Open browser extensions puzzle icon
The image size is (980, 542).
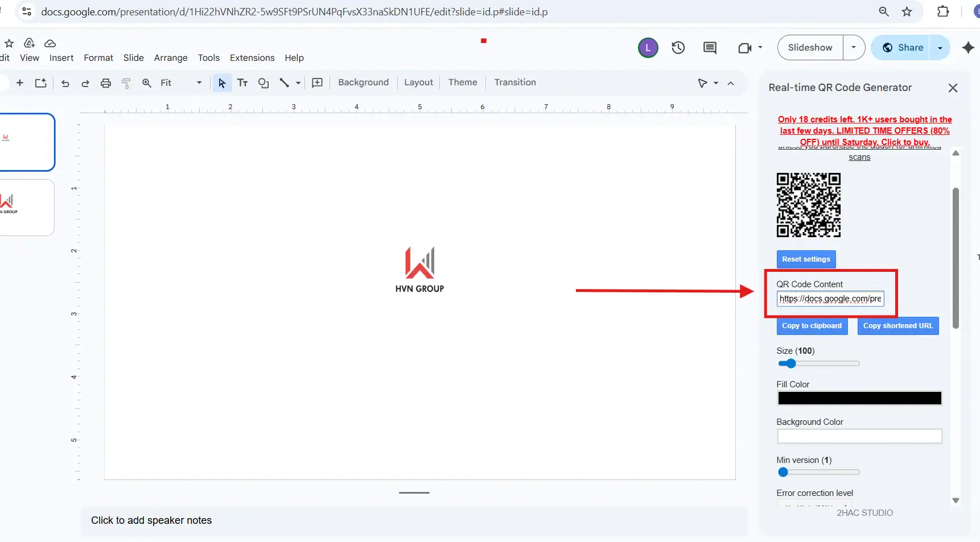pos(943,11)
